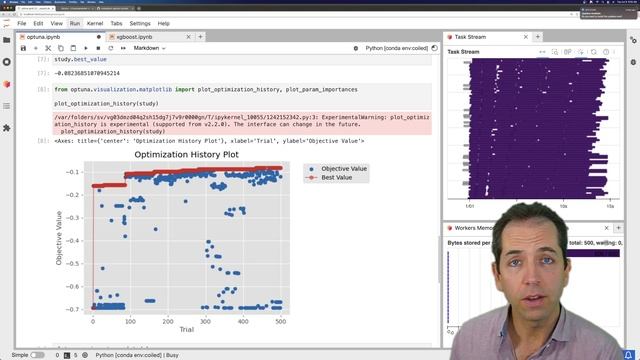Close the Task Stream tab

click(526, 37)
